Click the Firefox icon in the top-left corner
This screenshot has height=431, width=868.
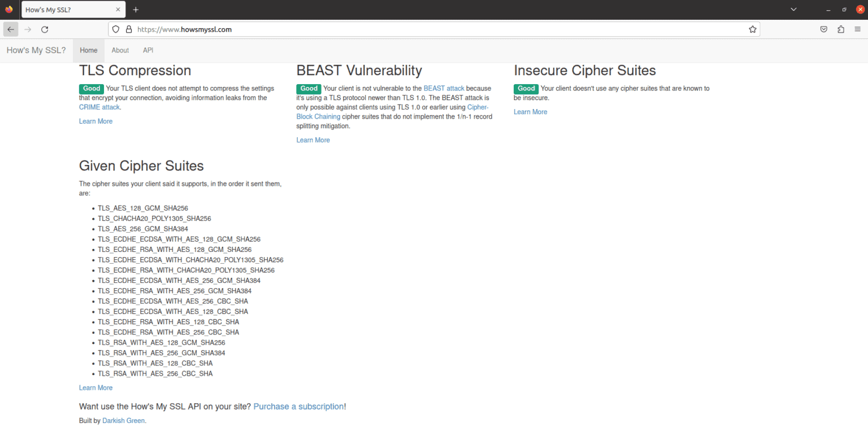[8, 9]
